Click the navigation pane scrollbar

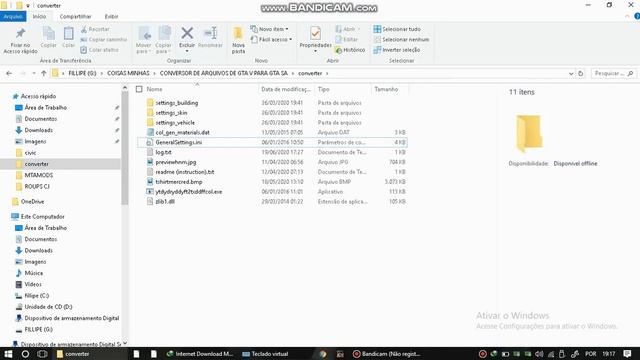click(124, 148)
